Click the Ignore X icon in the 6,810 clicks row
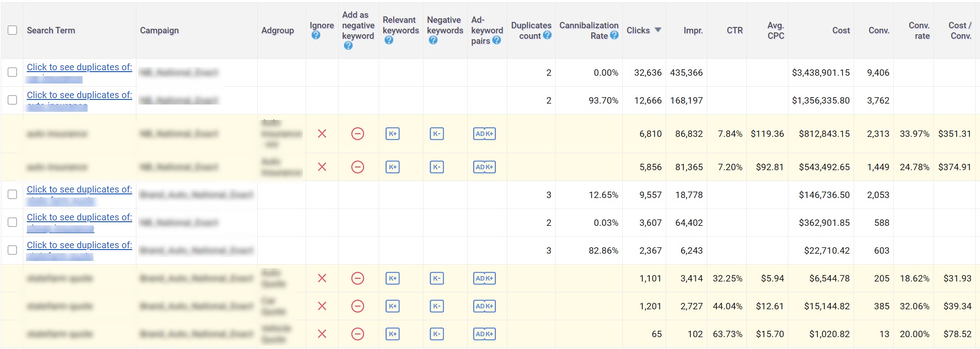The height and width of the screenshot is (349, 980). tap(322, 134)
